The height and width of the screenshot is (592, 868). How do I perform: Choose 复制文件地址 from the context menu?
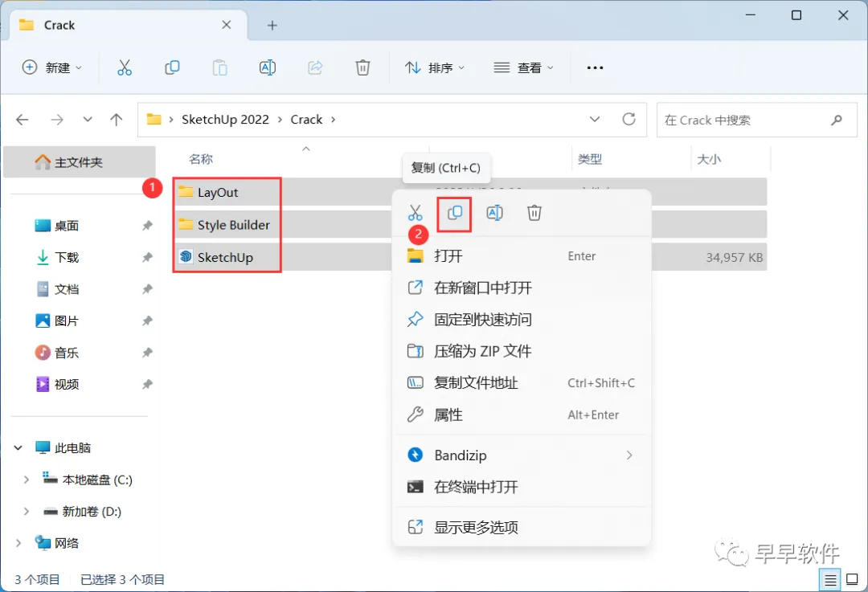[521, 383]
